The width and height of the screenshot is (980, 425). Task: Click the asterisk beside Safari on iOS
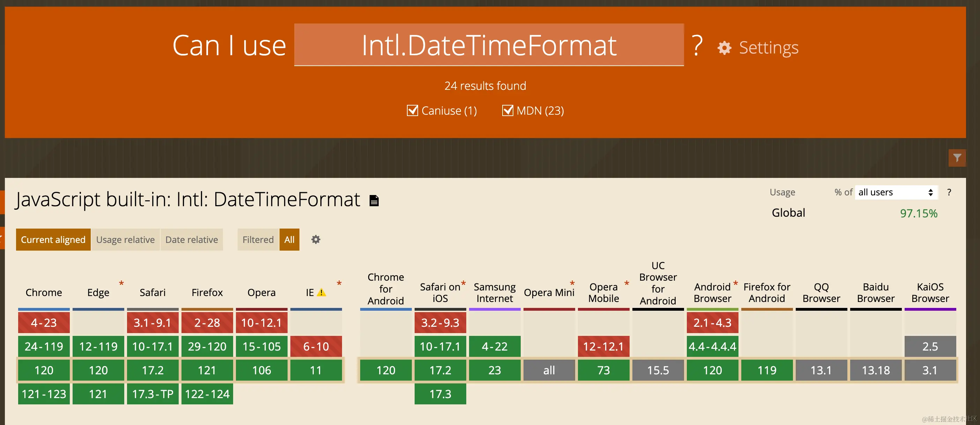pos(463,284)
